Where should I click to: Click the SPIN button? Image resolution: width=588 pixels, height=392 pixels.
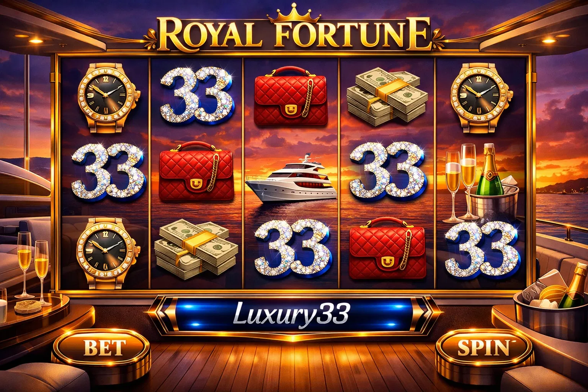484,348
